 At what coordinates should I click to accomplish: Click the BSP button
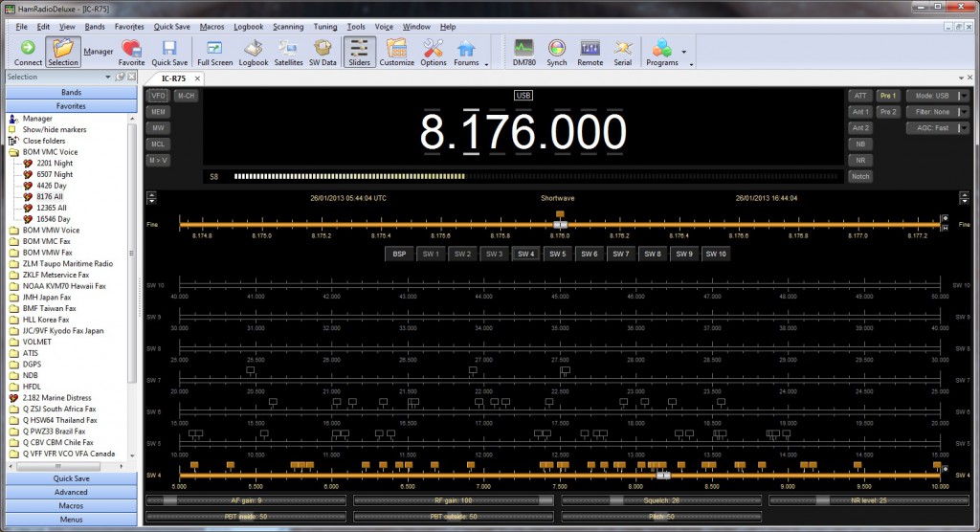pyautogui.click(x=399, y=254)
